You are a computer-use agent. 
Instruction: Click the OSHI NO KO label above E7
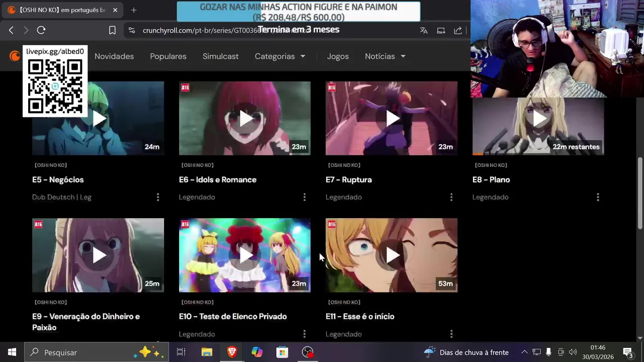[344, 165]
